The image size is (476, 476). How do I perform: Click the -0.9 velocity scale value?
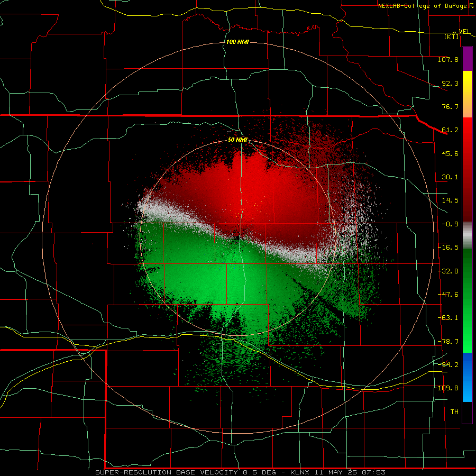(450, 224)
